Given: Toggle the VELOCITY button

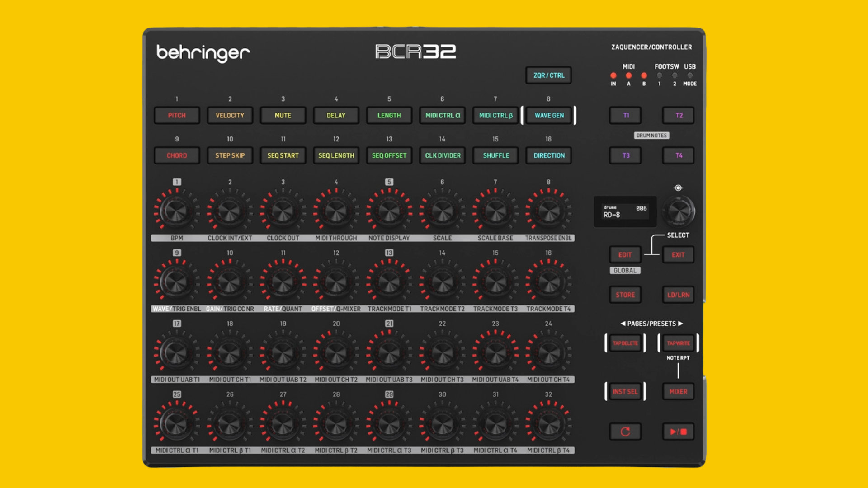Looking at the screenshot, I should pos(230,115).
